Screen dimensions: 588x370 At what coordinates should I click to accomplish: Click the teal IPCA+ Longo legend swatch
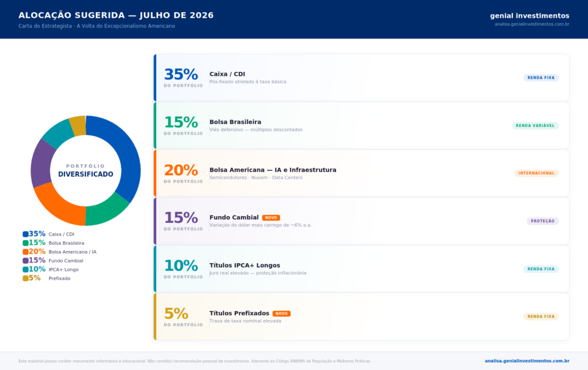[x=25, y=269]
